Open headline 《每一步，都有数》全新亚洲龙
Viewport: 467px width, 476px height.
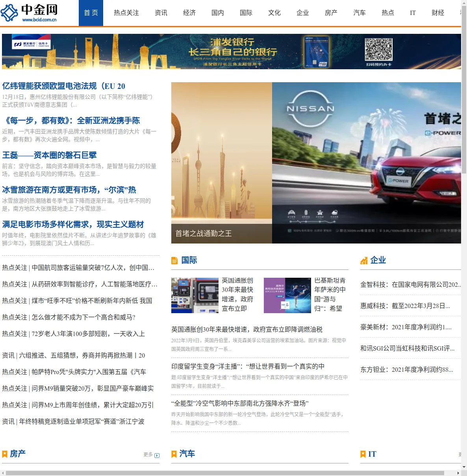[71, 121]
